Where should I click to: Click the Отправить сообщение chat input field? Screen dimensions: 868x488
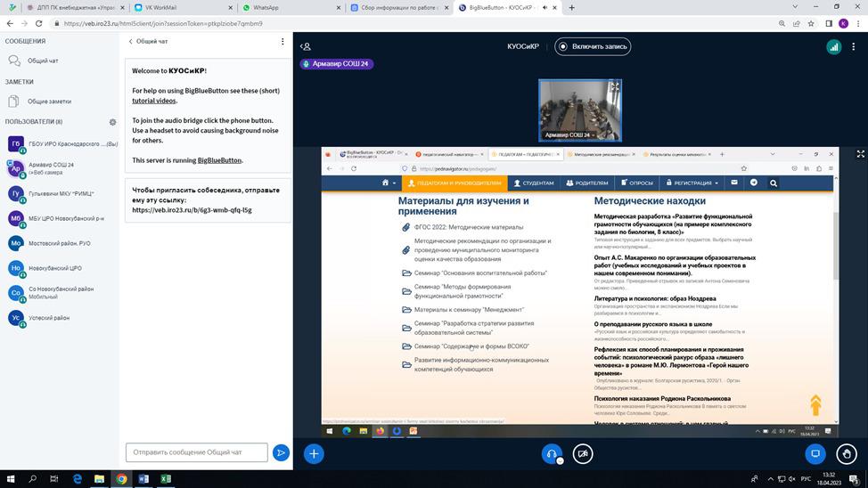[196, 452]
